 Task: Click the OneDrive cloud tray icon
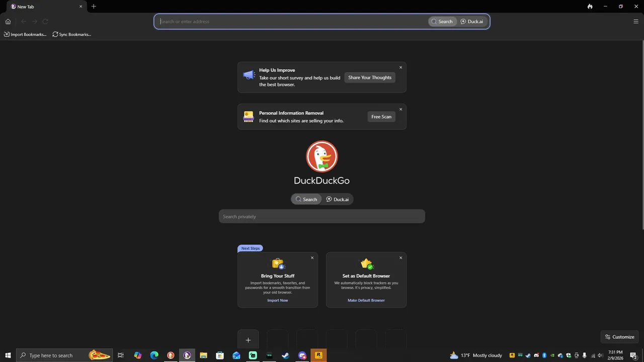click(x=560, y=355)
